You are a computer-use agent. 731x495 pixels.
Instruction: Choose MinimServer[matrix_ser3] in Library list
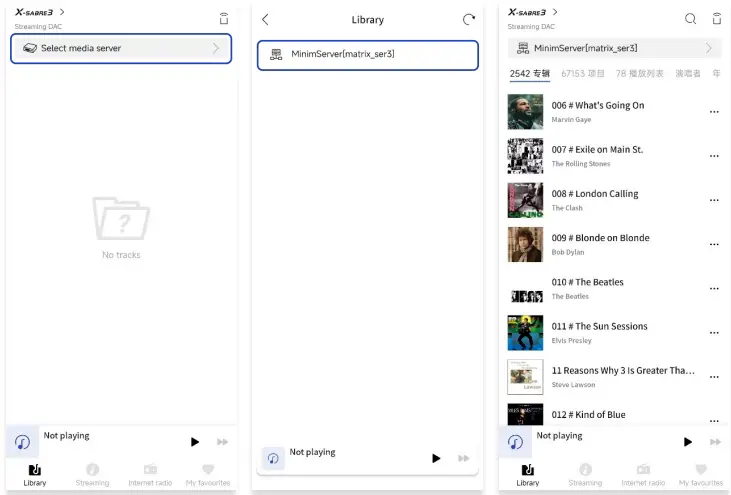pyautogui.click(x=368, y=55)
